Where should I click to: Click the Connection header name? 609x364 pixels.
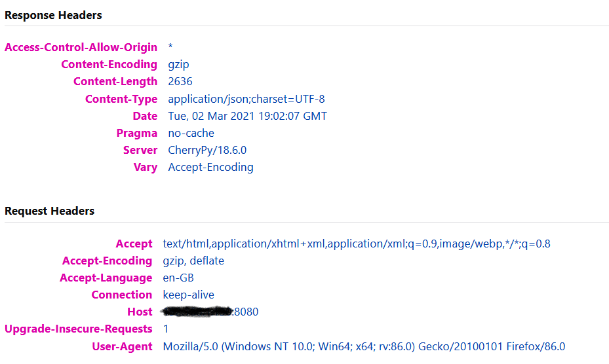[121, 295]
